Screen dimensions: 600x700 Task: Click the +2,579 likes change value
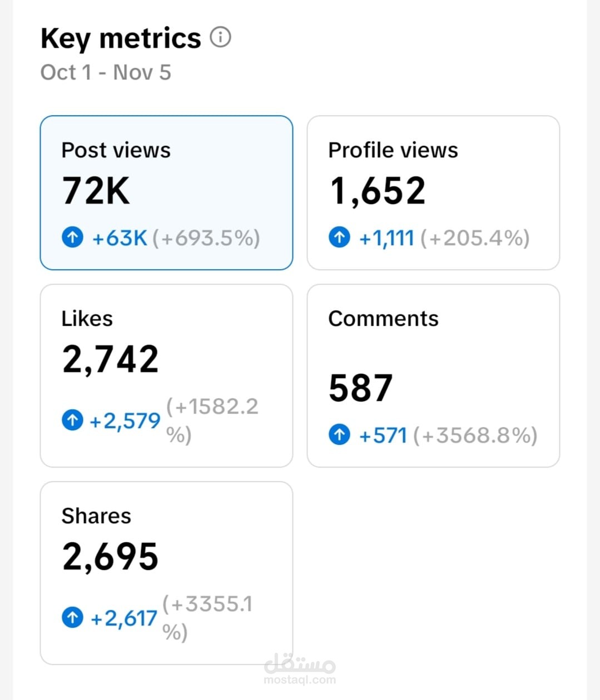point(125,421)
